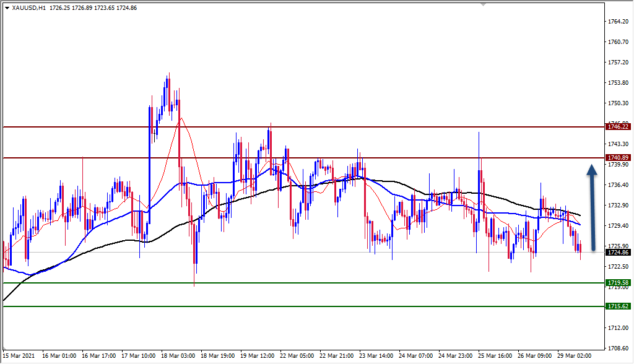This screenshot has width=634, height=364.
Task: Click the 1750.30 price scale value
Action: pos(619,103)
